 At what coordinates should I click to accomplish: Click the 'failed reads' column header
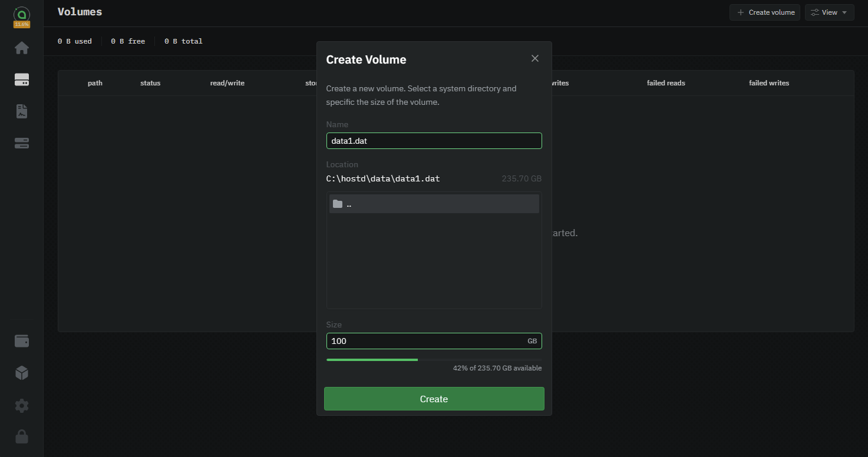(666, 83)
